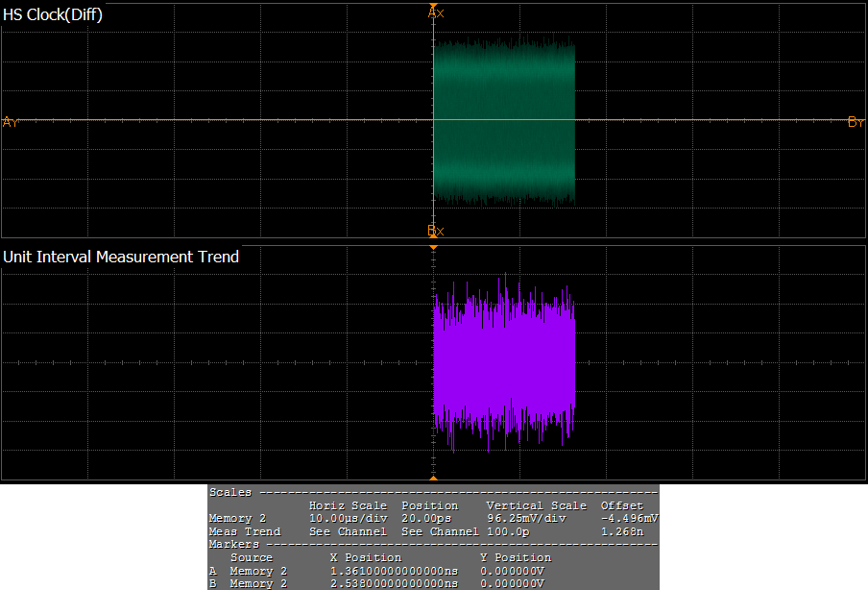
Task: Click the green HS Clock waveform burst
Action: pos(504,120)
